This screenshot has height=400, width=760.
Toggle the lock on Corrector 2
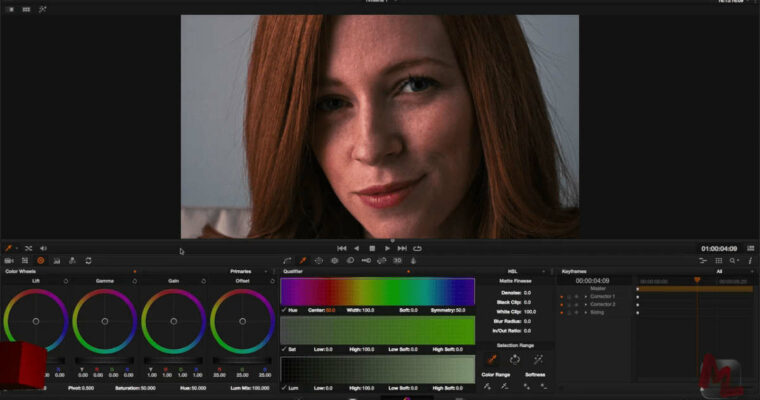tap(570, 304)
